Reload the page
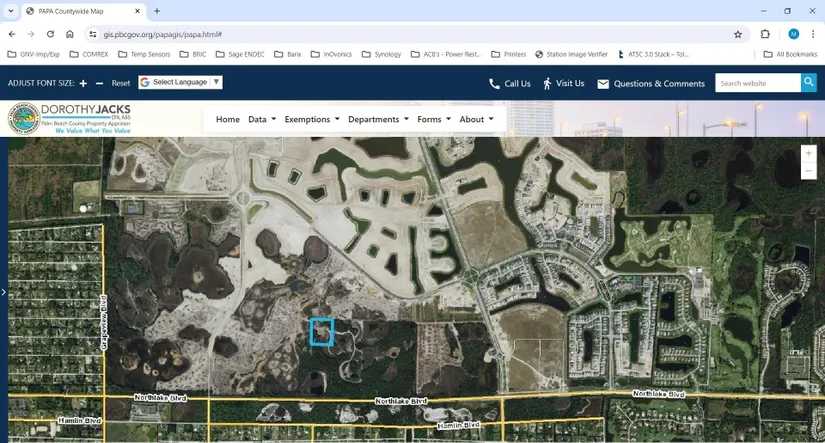This screenshot has width=825, height=443. [50, 33]
